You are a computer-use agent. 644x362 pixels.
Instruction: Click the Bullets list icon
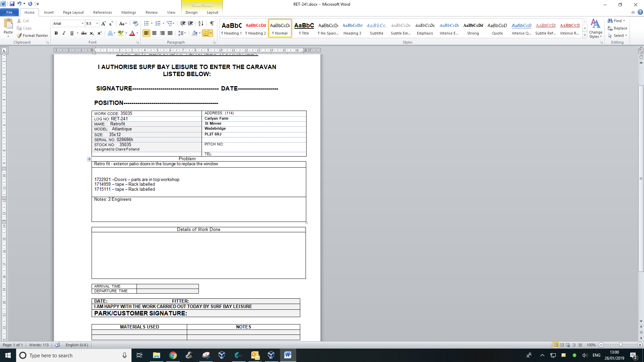146,23
